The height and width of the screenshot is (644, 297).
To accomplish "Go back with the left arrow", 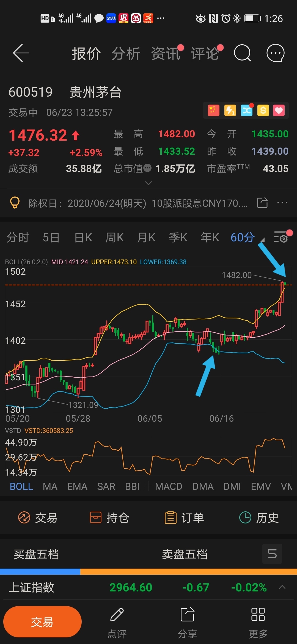I will point(21,53).
